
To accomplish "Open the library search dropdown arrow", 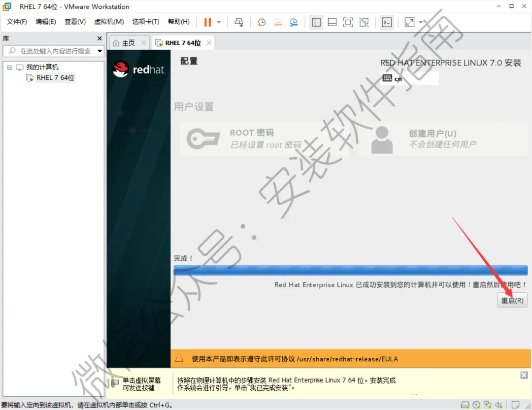I will coord(100,51).
